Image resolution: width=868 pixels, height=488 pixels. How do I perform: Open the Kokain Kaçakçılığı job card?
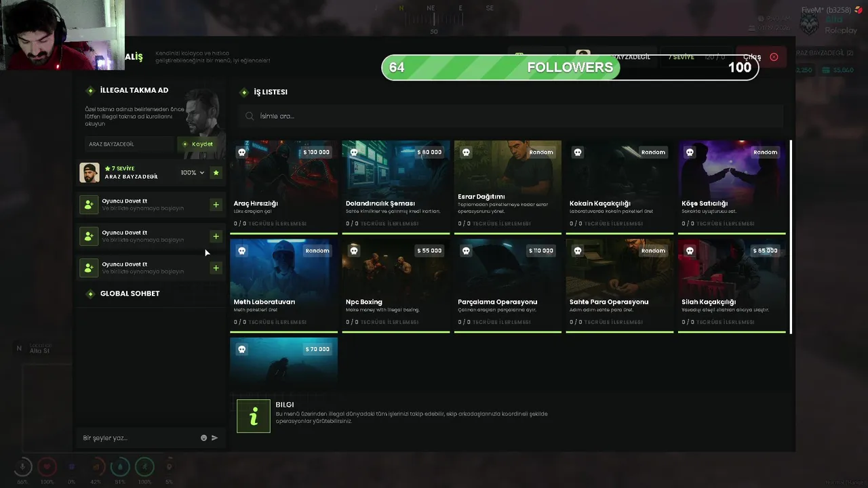(x=620, y=187)
